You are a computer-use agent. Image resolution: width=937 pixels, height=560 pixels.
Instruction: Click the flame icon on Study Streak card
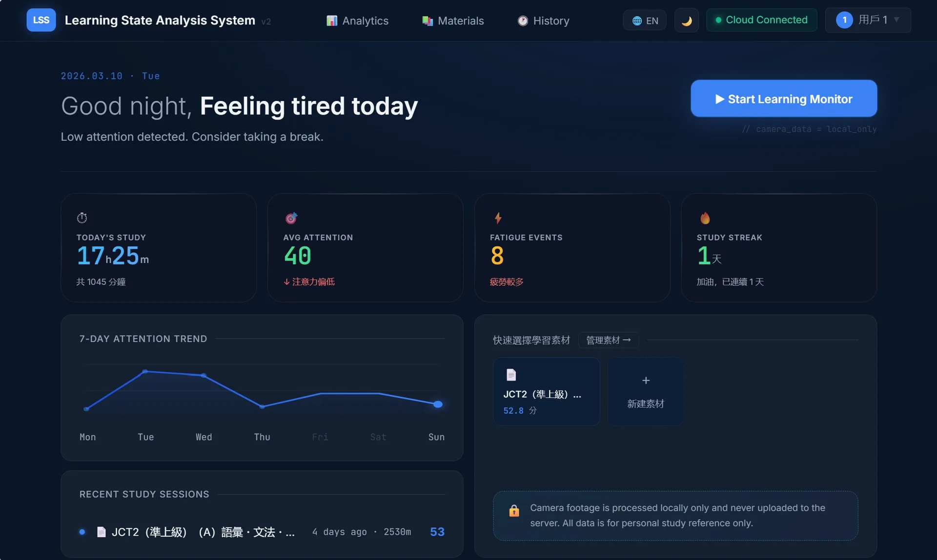705,218
